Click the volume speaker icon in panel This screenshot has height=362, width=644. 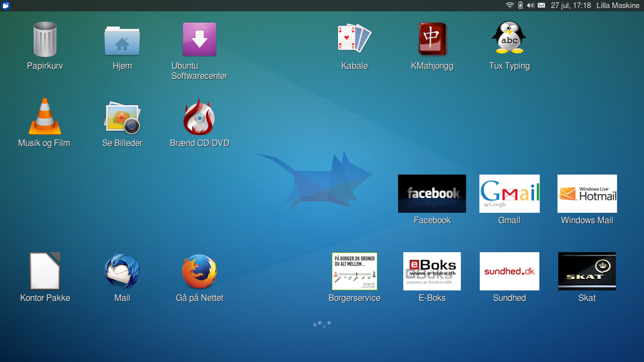tap(530, 5)
